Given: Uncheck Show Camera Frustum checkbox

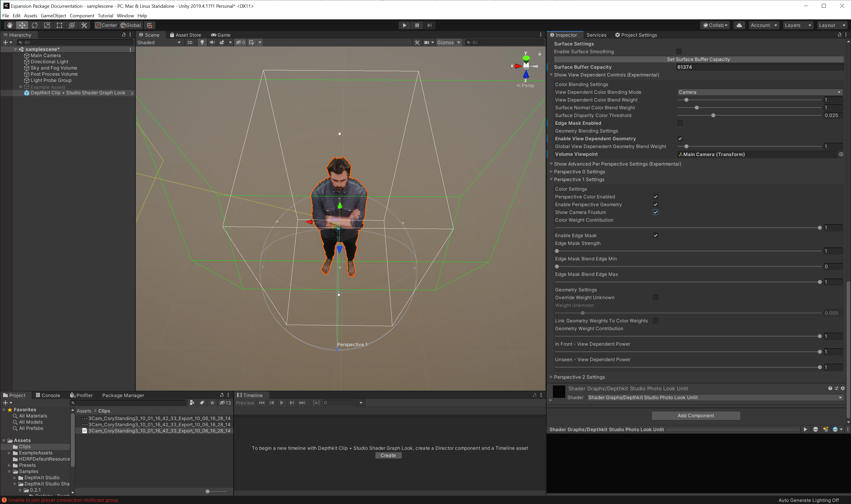Looking at the screenshot, I should [x=655, y=212].
